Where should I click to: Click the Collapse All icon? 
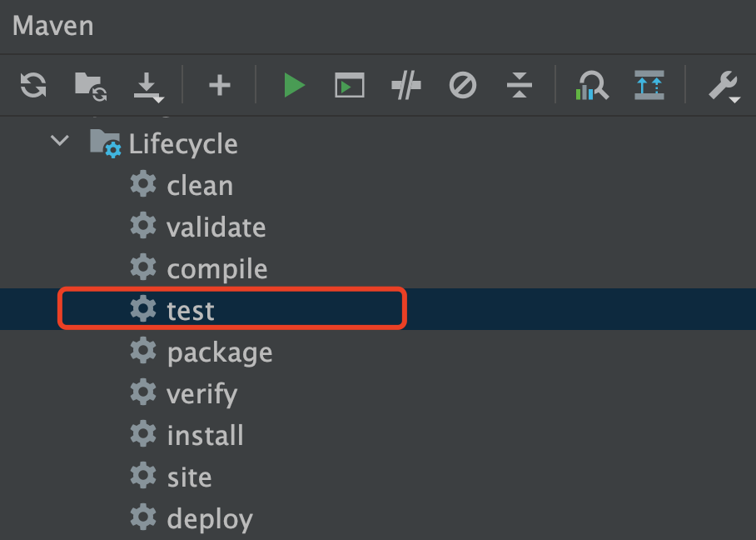pos(519,85)
